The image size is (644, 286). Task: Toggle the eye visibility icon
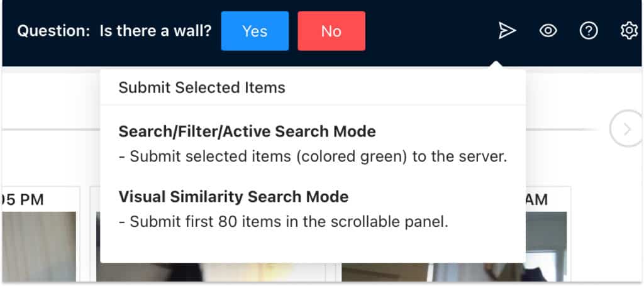[548, 31]
